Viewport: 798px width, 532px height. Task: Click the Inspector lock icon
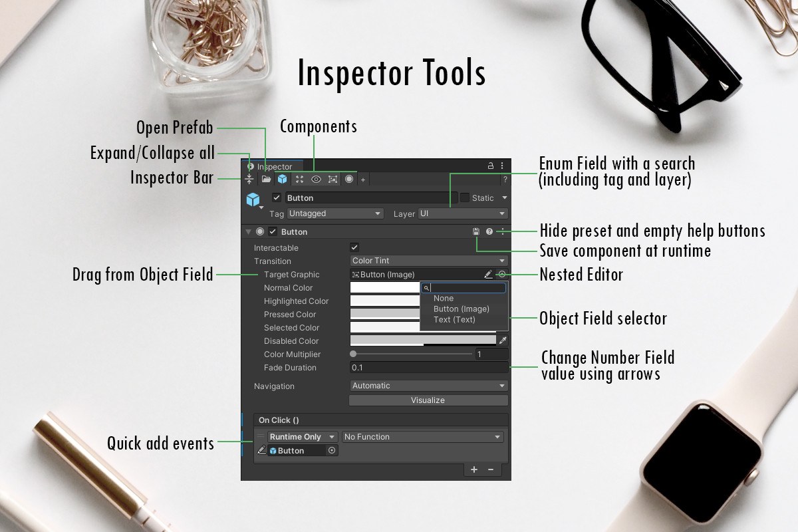(491, 166)
